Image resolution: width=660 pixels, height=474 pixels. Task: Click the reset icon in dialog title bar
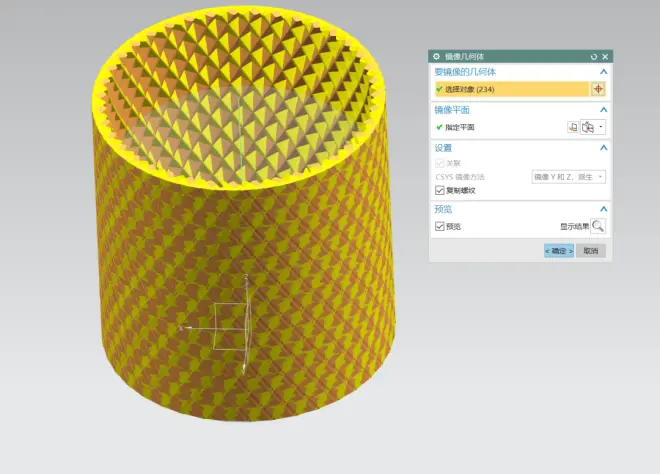point(594,57)
